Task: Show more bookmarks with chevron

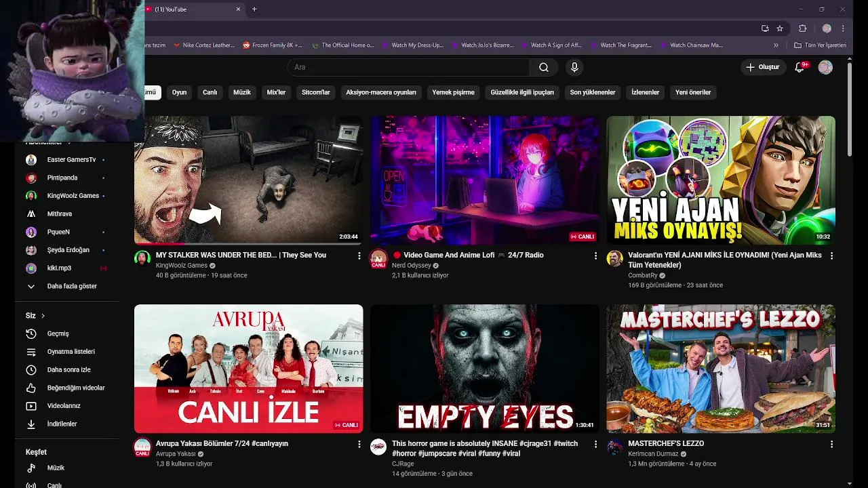Action: pos(776,45)
